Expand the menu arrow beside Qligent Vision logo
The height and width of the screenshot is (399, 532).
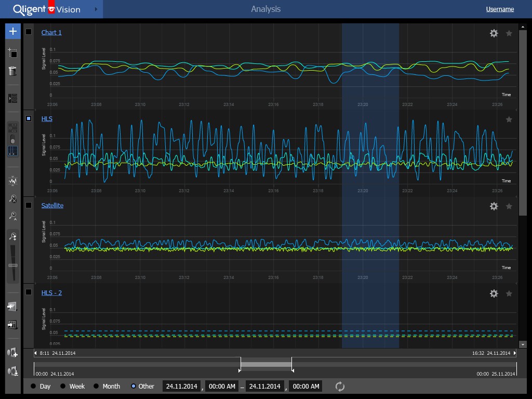[96, 9]
